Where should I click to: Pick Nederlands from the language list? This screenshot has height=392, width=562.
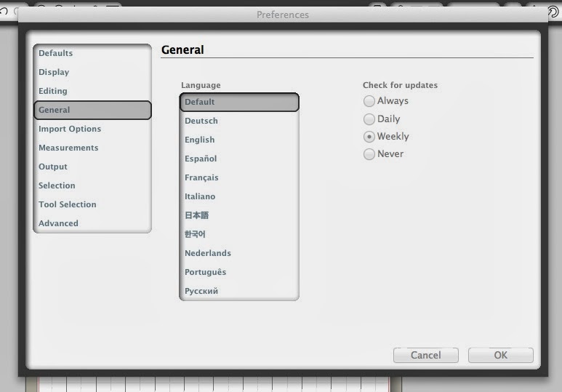pyautogui.click(x=239, y=253)
